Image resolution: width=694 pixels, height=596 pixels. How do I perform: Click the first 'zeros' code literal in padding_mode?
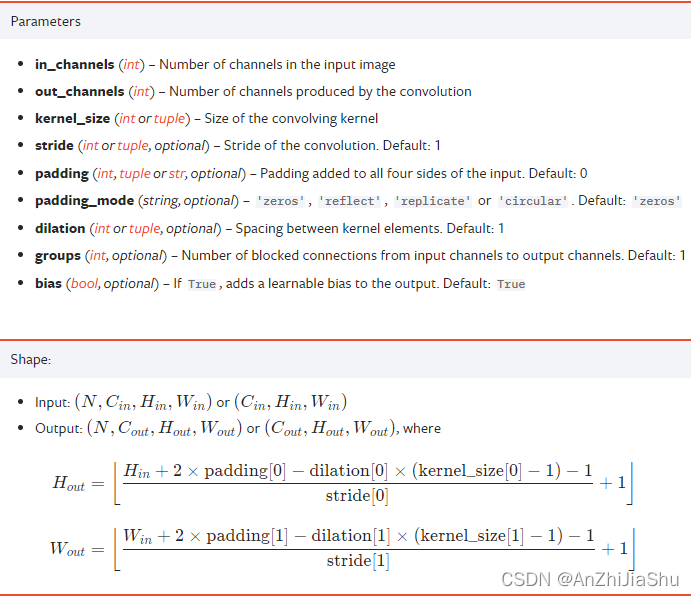(x=281, y=201)
